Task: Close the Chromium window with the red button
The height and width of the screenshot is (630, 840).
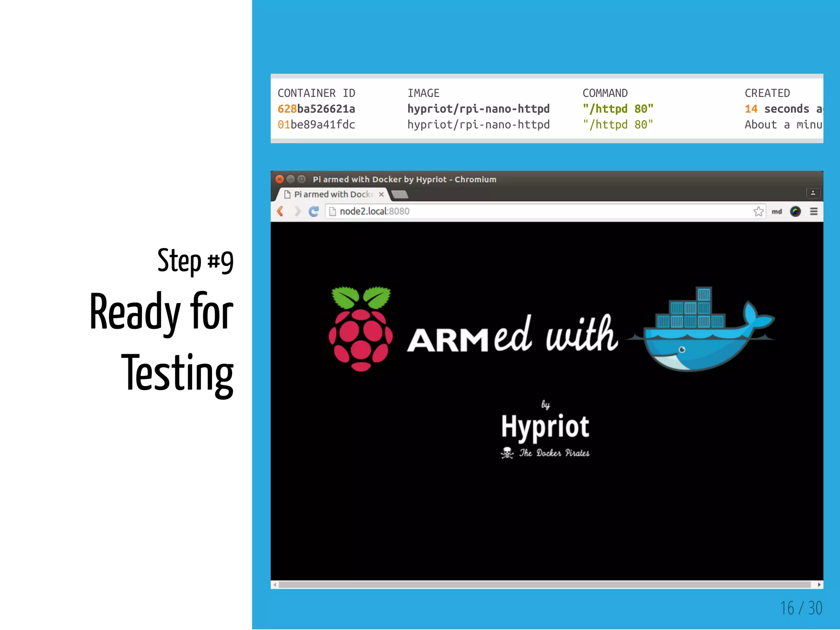Action: click(x=280, y=179)
